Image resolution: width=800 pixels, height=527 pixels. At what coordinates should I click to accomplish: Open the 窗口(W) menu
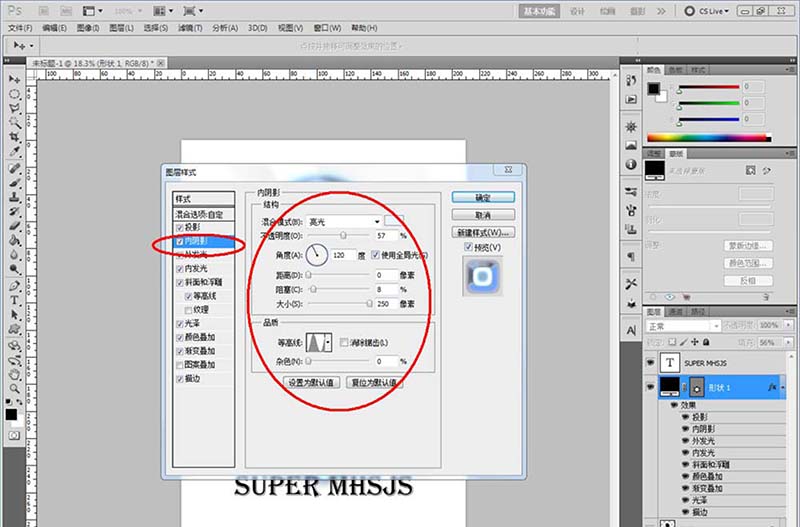coord(328,28)
